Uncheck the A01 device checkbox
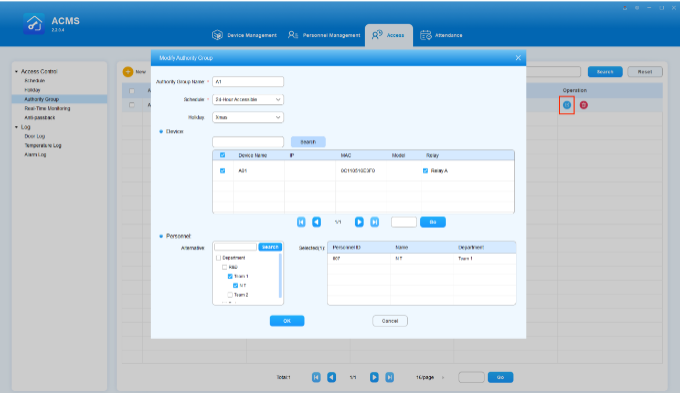This screenshot has width=680, height=393. pyautogui.click(x=222, y=171)
